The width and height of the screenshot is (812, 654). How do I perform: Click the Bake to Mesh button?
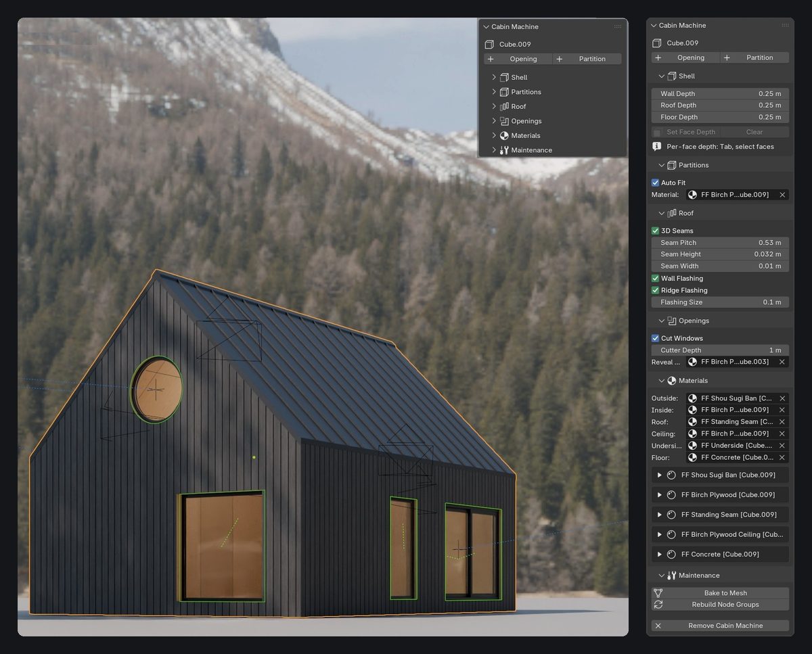[720, 593]
